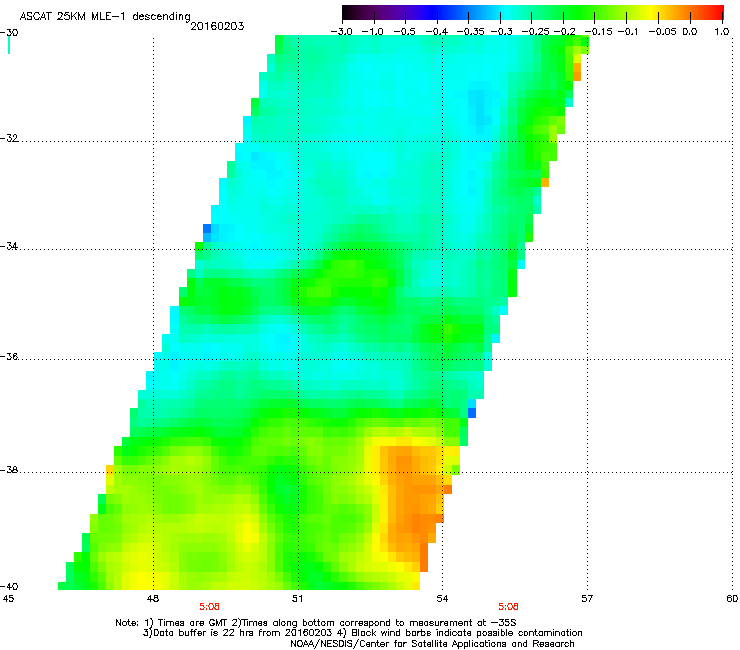Screen dimensions: 740x650
Task: Click the longitude label 54
Action: (x=442, y=599)
